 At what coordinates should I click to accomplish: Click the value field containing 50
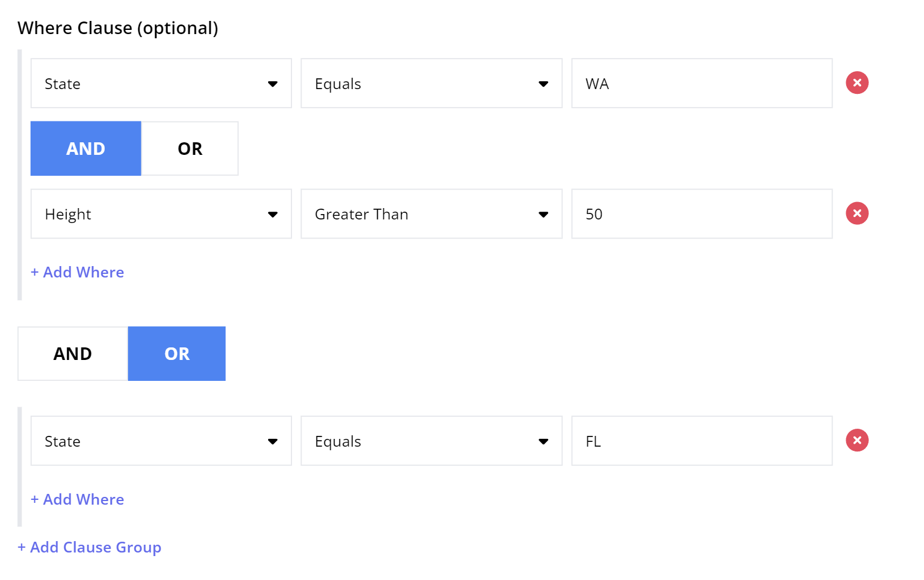[702, 214]
